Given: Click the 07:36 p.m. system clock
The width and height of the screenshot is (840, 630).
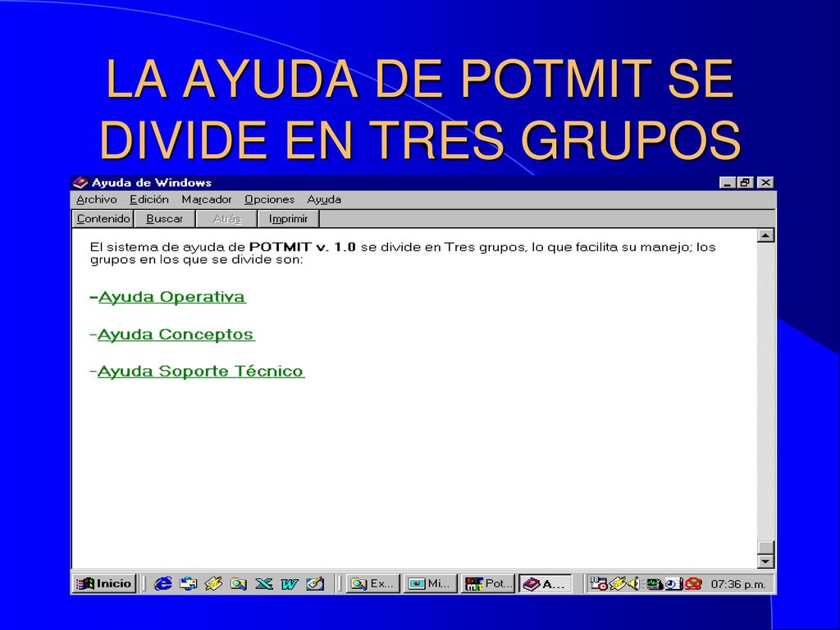Looking at the screenshot, I should click(x=738, y=584).
